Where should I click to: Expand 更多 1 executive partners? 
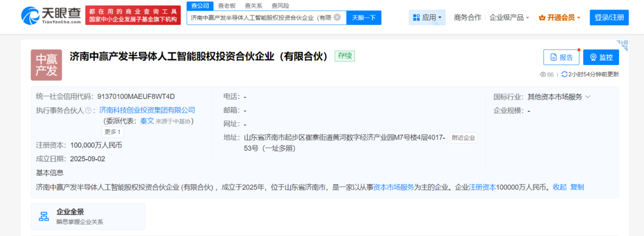(x=113, y=132)
